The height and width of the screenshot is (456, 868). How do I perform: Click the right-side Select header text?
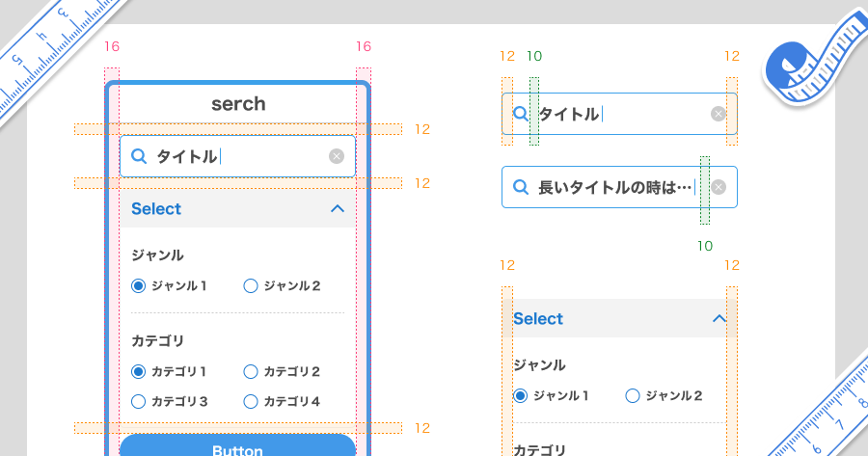point(538,319)
